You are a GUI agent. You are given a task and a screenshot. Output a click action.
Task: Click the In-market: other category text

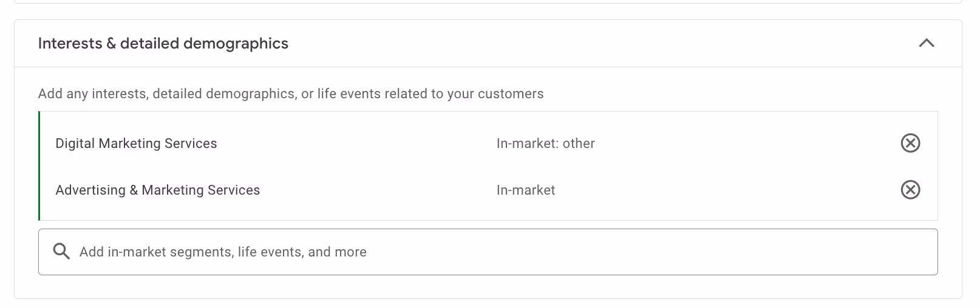click(x=546, y=143)
